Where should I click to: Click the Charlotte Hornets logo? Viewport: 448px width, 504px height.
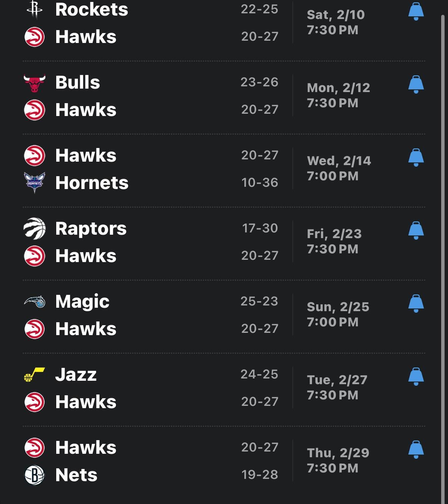[35, 183]
